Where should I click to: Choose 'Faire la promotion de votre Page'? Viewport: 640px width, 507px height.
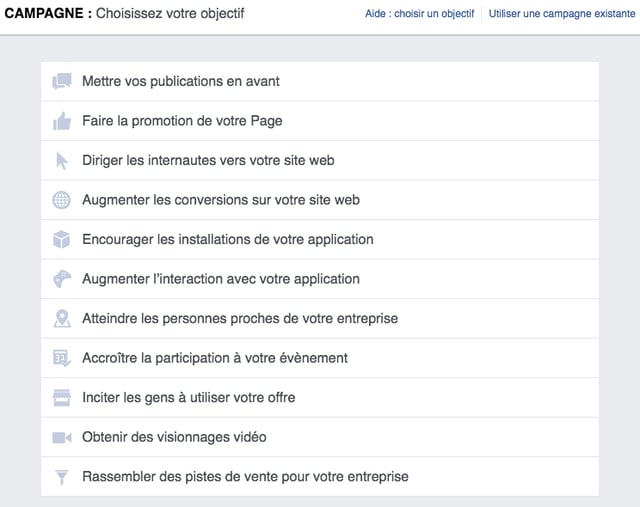point(182,121)
